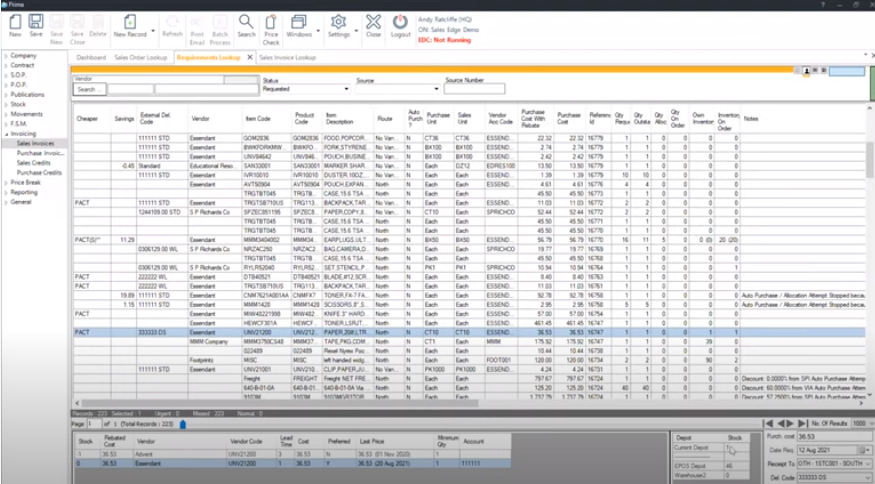
Task: Click the greyed-out Save Close icon
Action: coord(77,22)
